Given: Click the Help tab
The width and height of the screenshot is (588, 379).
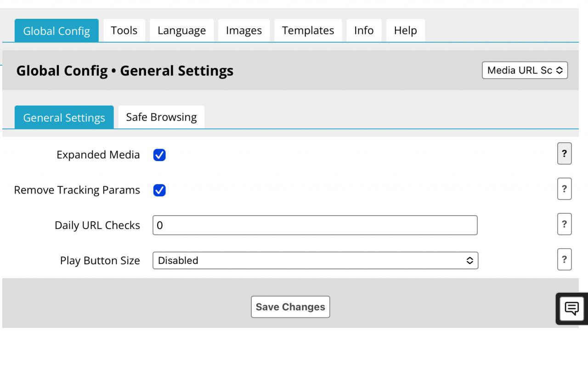Looking at the screenshot, I should [405, 31].
